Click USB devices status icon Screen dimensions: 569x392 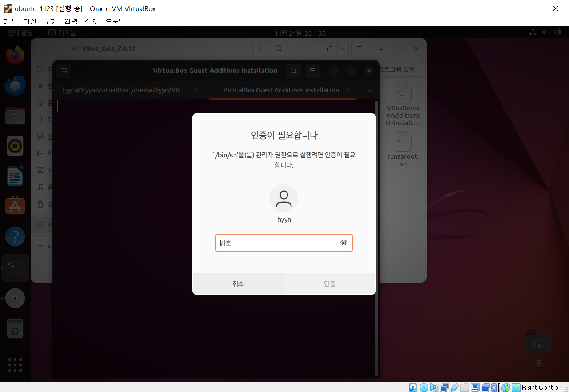(x=455, y=388)
